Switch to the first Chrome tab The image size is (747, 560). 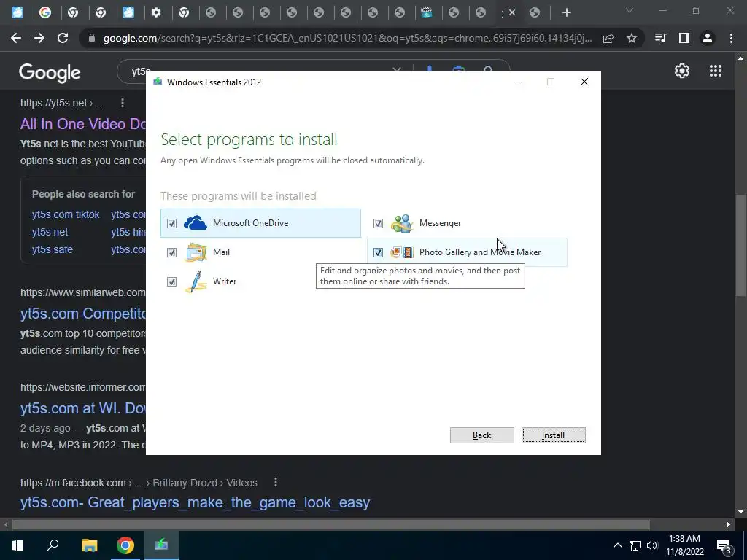(18, 12)
